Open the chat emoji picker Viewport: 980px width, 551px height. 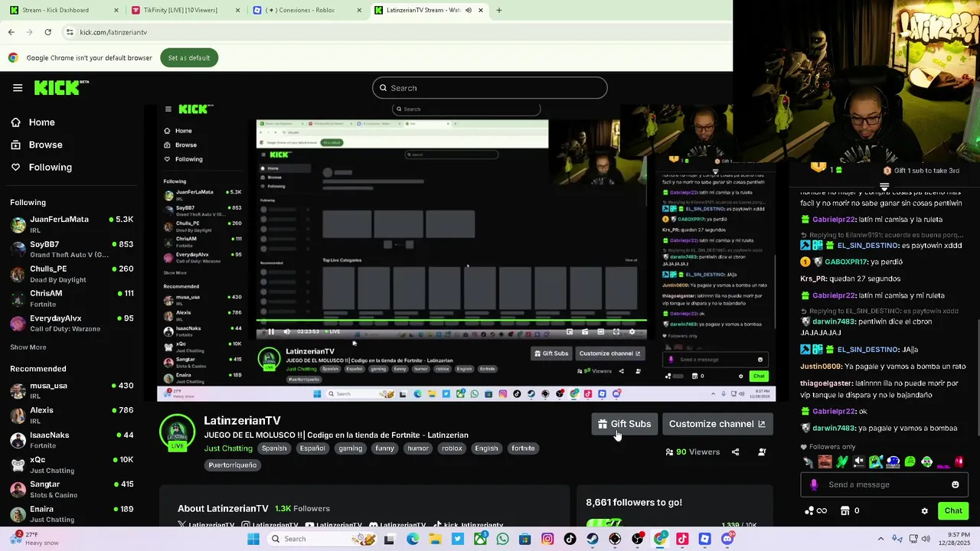(955, 484)
